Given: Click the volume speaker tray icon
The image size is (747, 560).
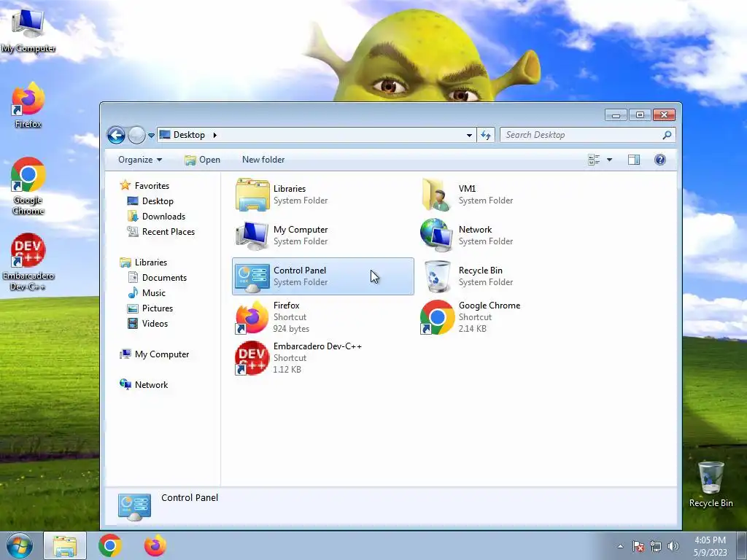Looking at the screenshot, I should (x=673, y=546).
